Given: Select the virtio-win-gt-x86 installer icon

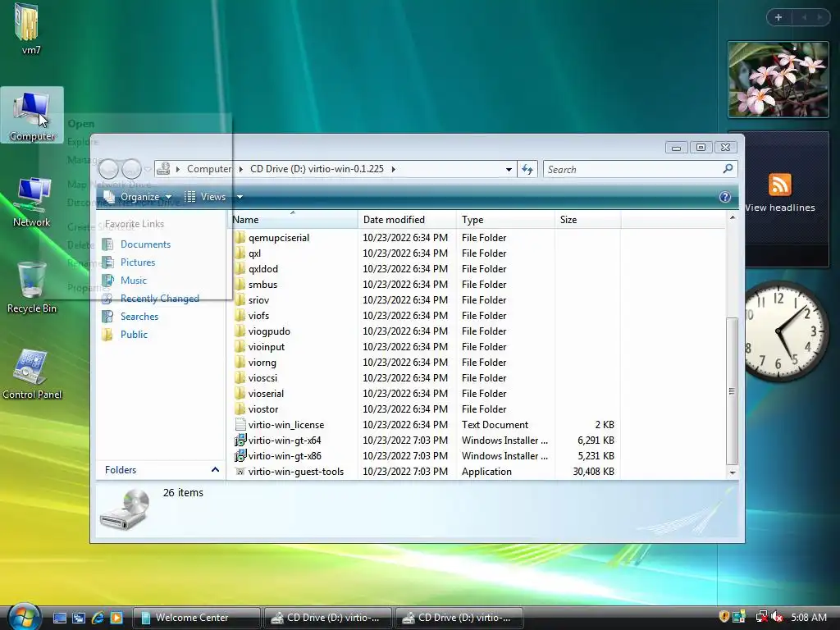Looking at the screenshot, I should [240, 456].
